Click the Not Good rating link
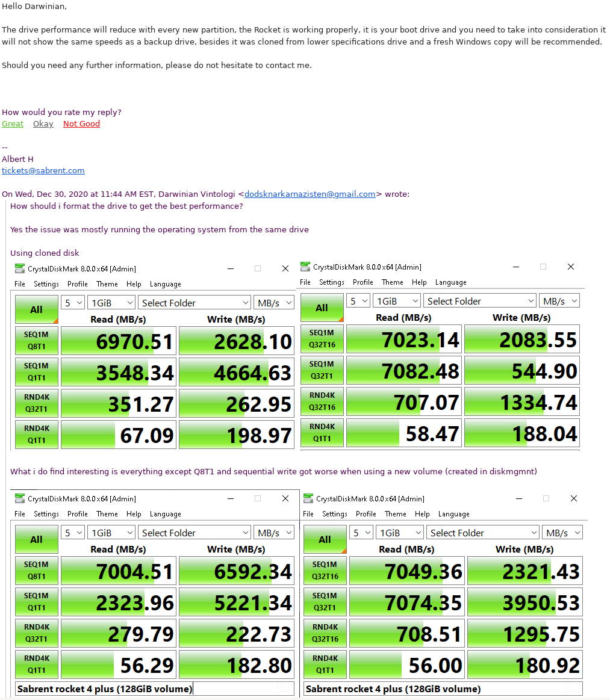 [81, 123]
